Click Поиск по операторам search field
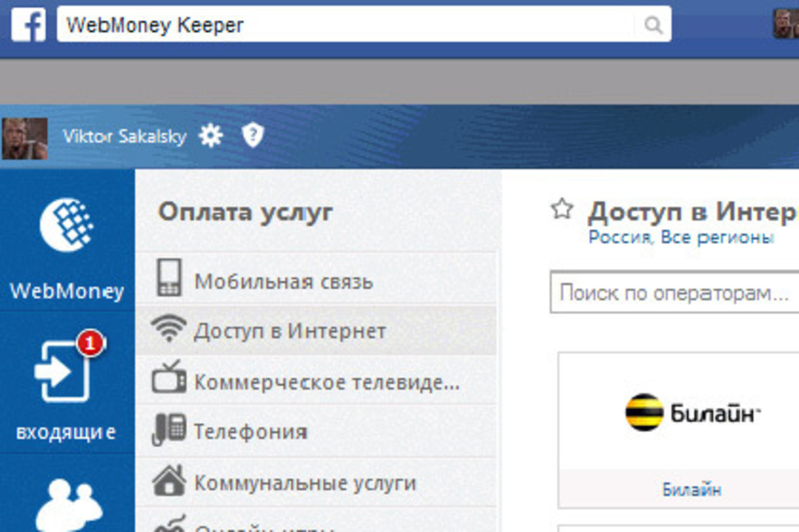 674,292
